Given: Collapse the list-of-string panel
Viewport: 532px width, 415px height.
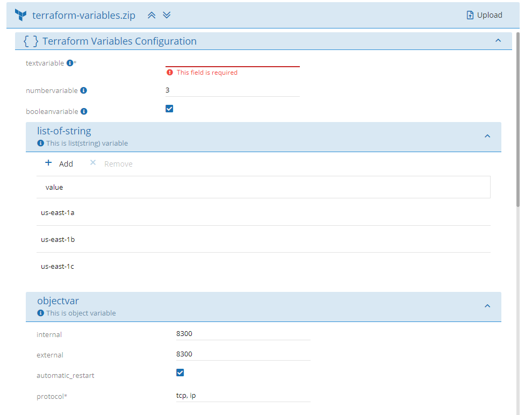Looking at the screenshot, I should click(x=487, y=136).
